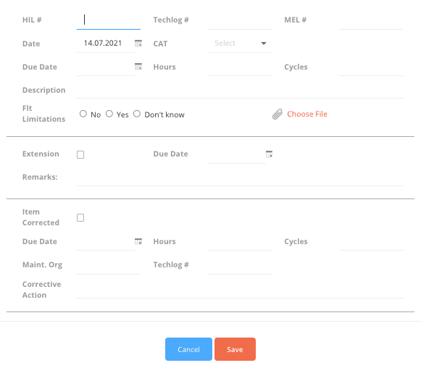Open calendar picker for Date 14.07.2021

click(x=138, y=43)
